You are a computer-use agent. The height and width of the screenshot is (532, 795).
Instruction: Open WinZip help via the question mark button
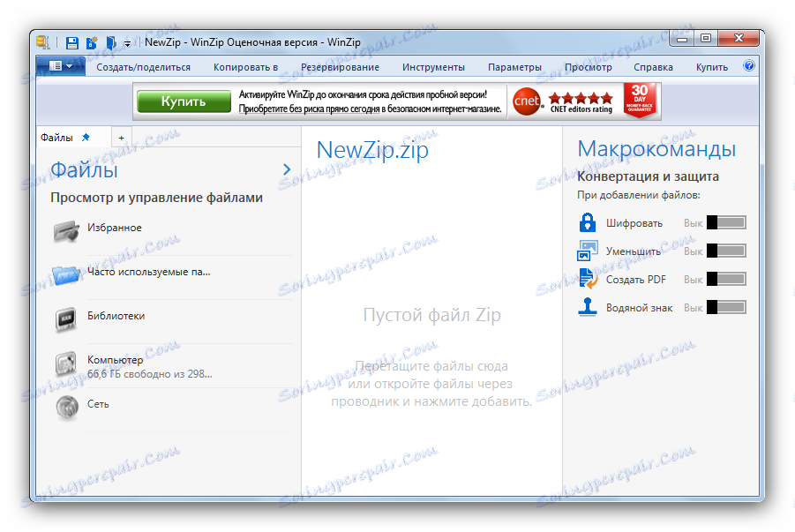point(748,65)
